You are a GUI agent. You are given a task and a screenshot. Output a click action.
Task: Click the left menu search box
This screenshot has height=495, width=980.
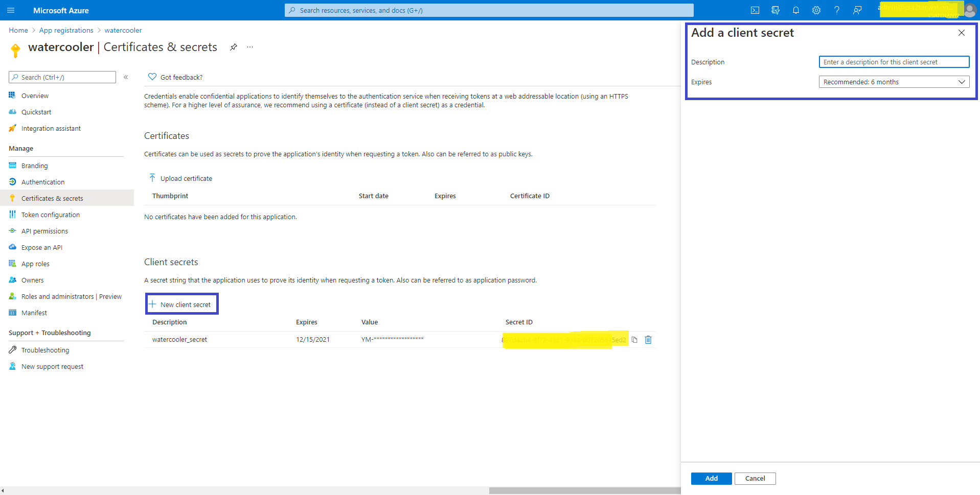click(x=62, y=77)
